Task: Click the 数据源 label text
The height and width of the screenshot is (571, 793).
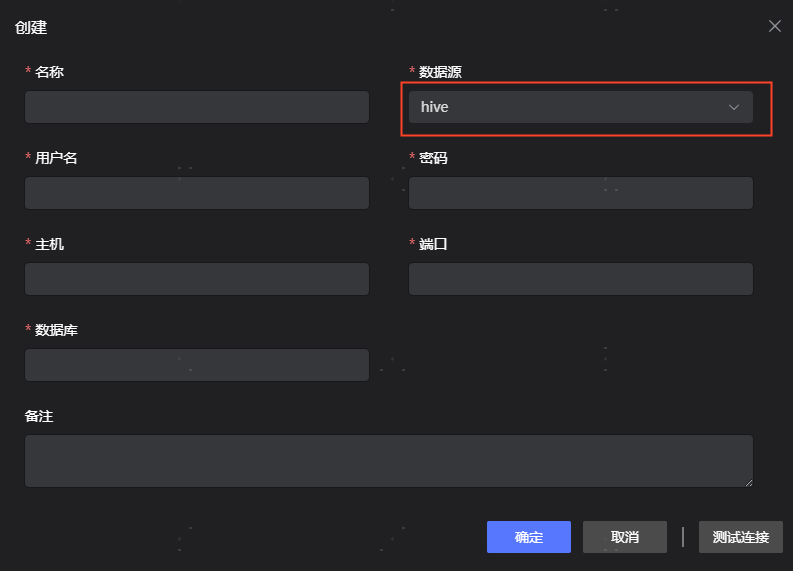Action: [440, 72]
